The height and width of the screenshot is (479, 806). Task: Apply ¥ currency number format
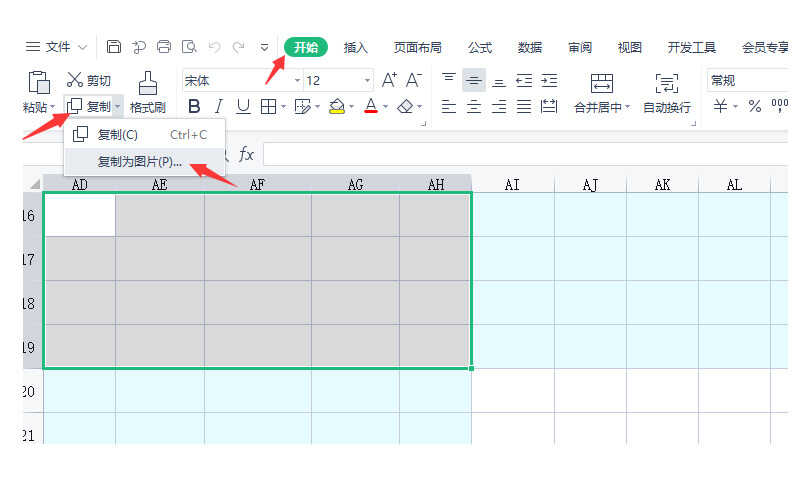tap(720, 106)
